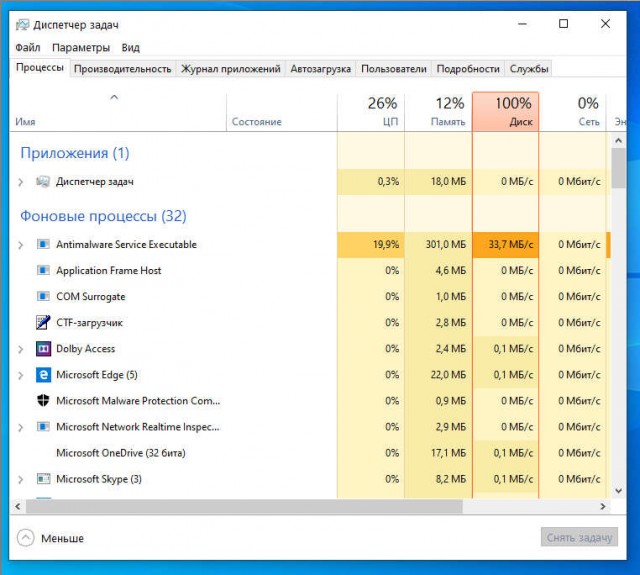Click the vertical scrollbar thumb
Viewport: 640px width, 575px height.
pyautogui.click(x=618, y=168)
